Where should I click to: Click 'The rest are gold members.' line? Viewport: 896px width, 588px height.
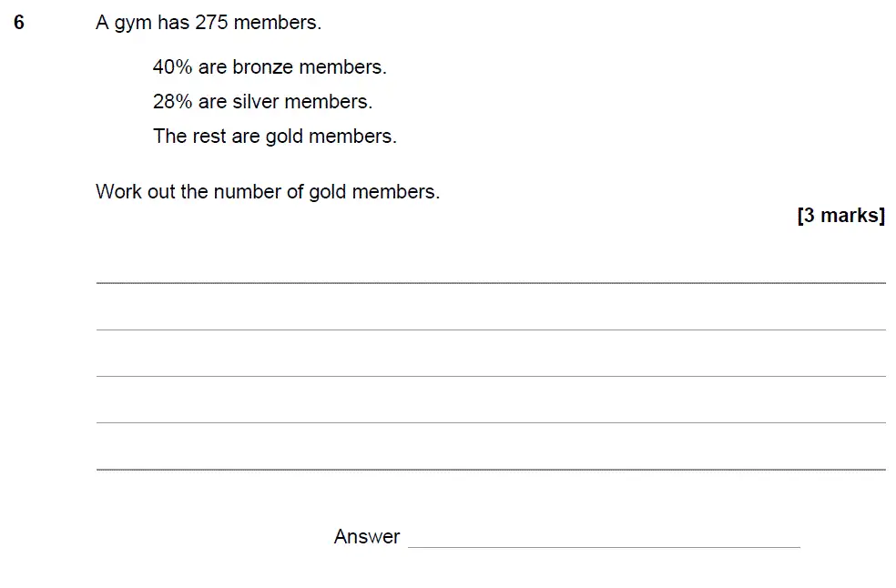click(x=274, y=137)
